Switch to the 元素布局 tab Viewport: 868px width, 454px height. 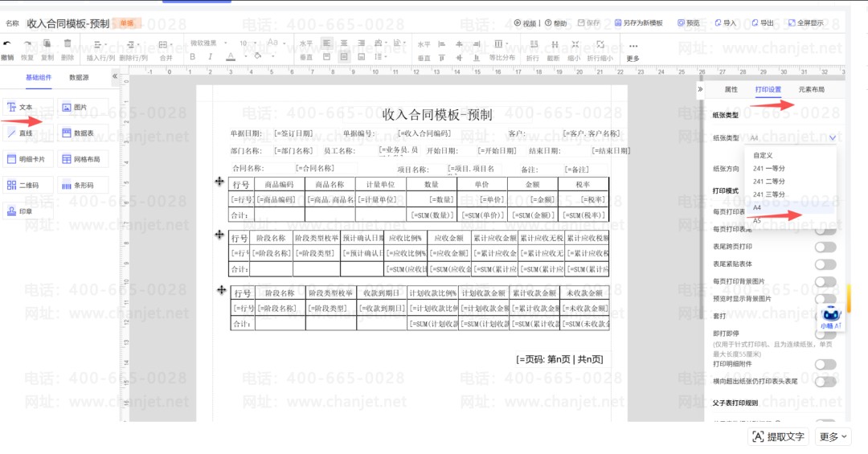811,89
